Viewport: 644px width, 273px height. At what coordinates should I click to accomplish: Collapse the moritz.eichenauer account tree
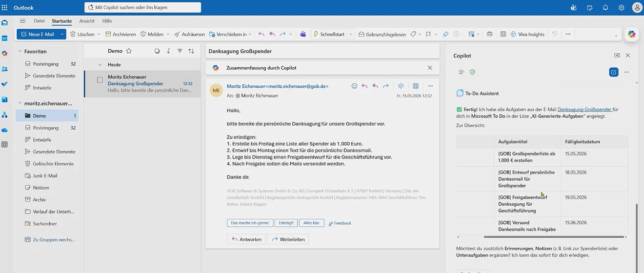[20, 103]
